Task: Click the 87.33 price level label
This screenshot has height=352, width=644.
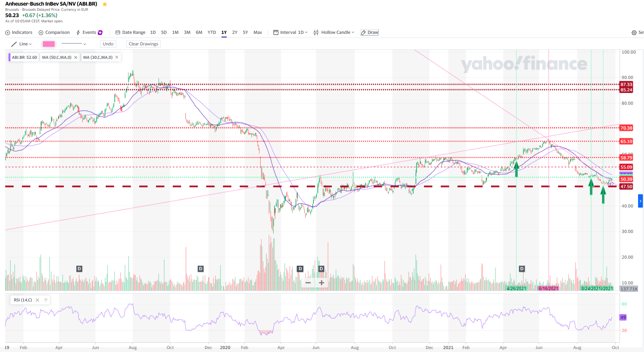Action: 626,84
